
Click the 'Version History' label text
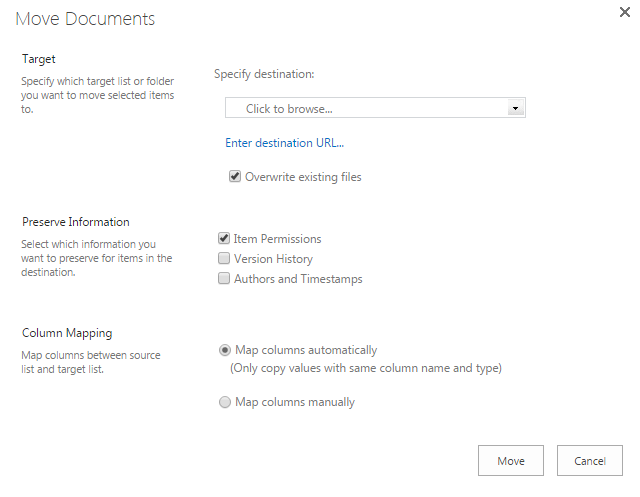click(x=273, y=259)
